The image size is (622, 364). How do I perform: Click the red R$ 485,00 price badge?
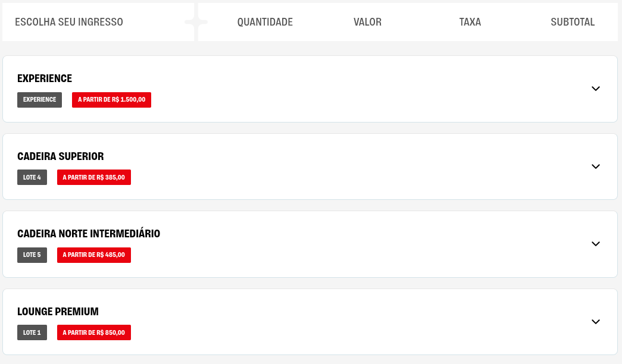pyautogui.click(x=94, y=255)
